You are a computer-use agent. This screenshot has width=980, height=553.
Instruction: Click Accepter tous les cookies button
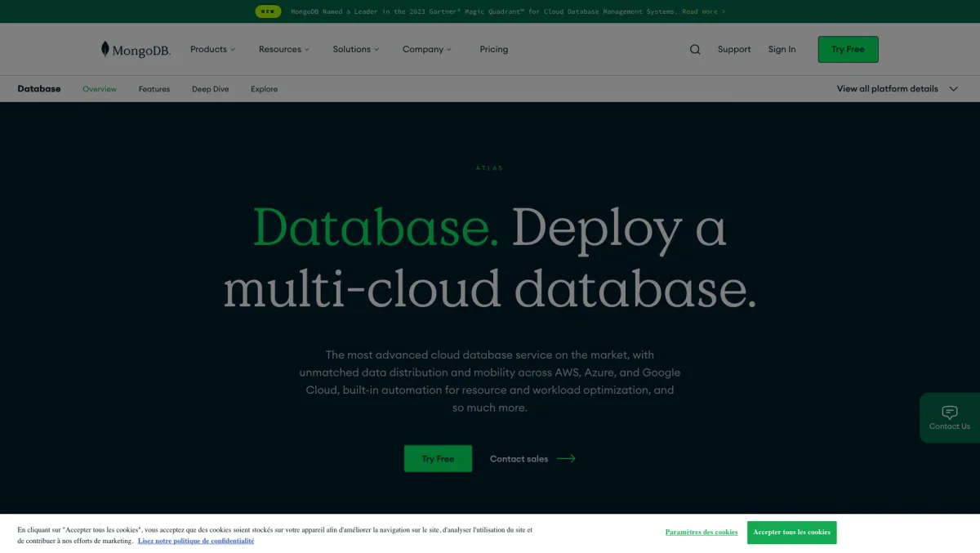791,532
